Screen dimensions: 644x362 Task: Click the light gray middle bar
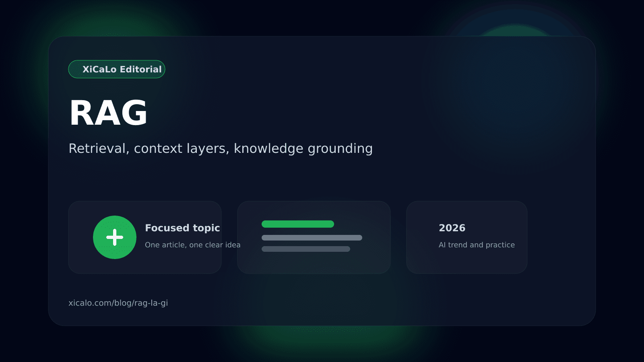tap(312, 238)
